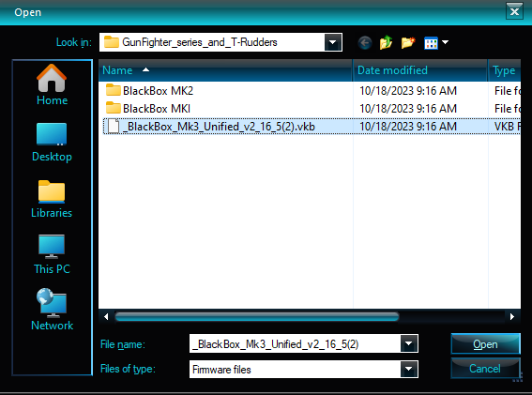Go up one folder level

coord(386,43)
